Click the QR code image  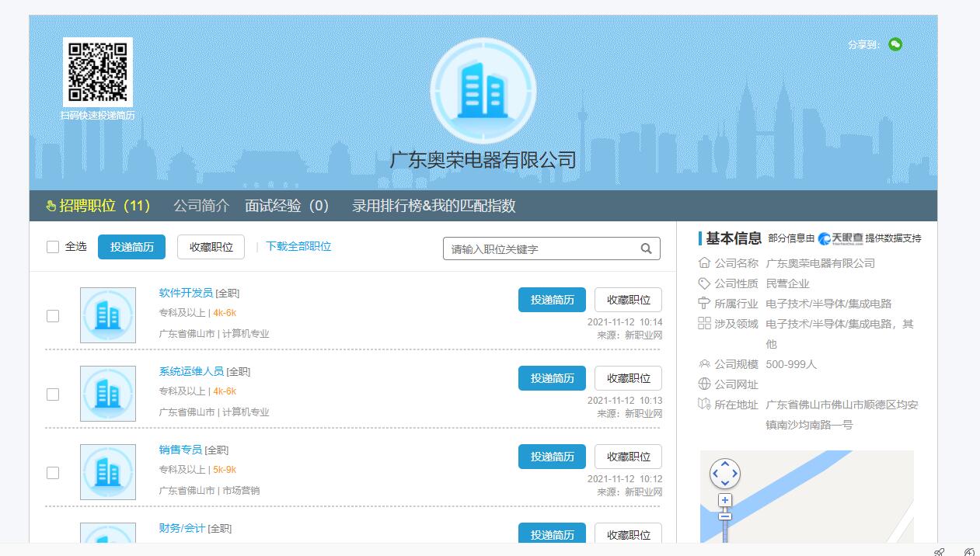pyautogui.click(x=97, y=72)
